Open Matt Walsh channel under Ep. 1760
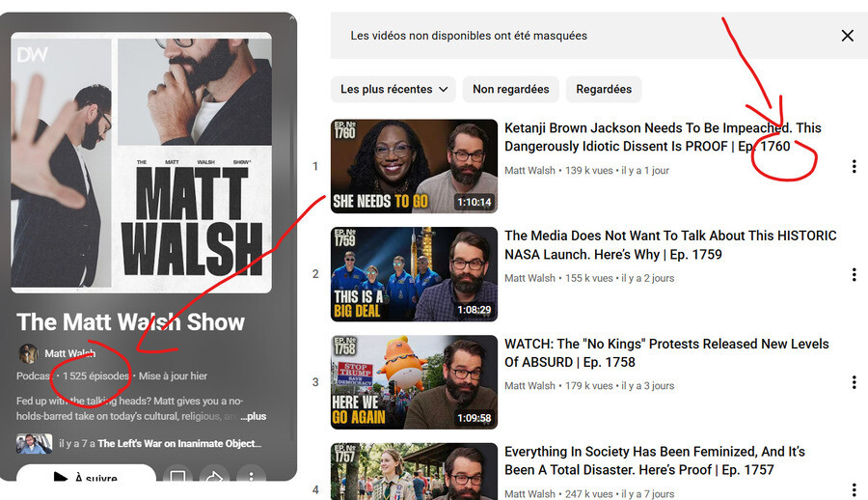This screenshot has height=500, width=868. tap(529, 171)
